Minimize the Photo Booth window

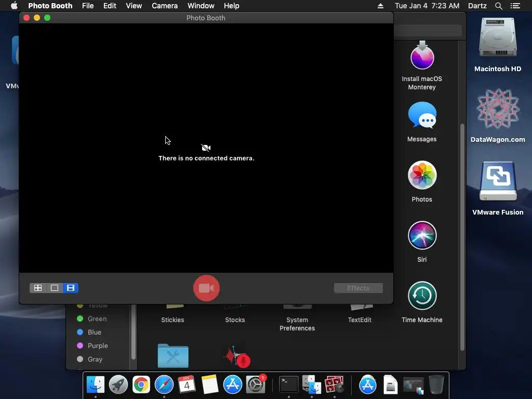[x=37, y=18]
